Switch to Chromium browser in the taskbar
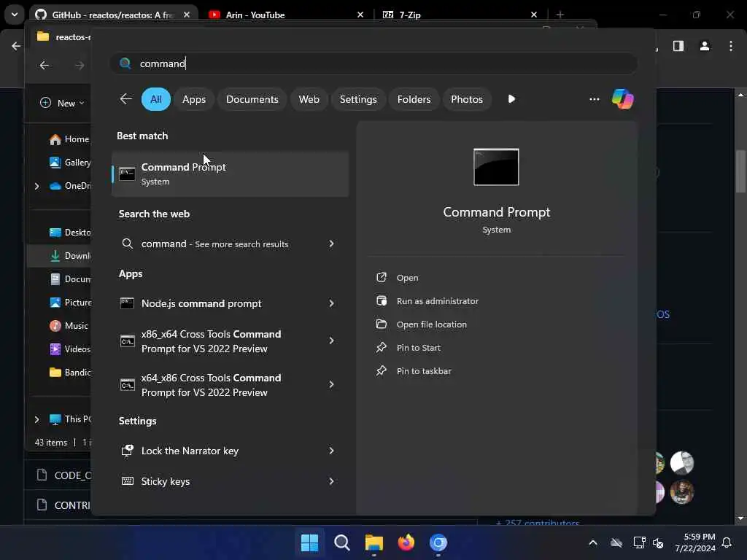Screen dimensions: 747x560 pos(438,542)
